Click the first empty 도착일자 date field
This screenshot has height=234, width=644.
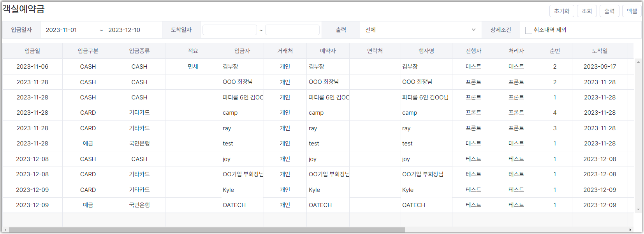pyautogui.click(x=230, y=30)
